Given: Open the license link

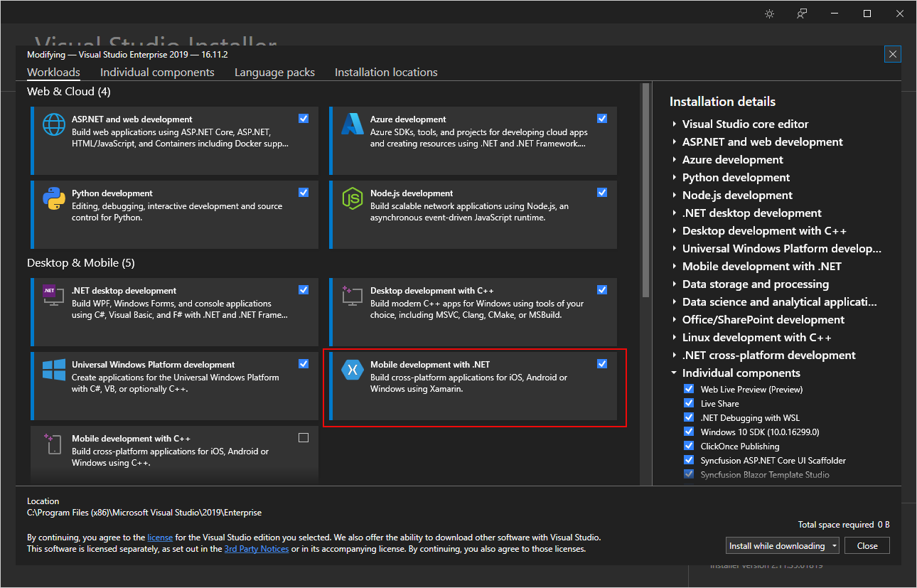Looking at the screenshot, I should pyautogui.click(x=160, y=538).
